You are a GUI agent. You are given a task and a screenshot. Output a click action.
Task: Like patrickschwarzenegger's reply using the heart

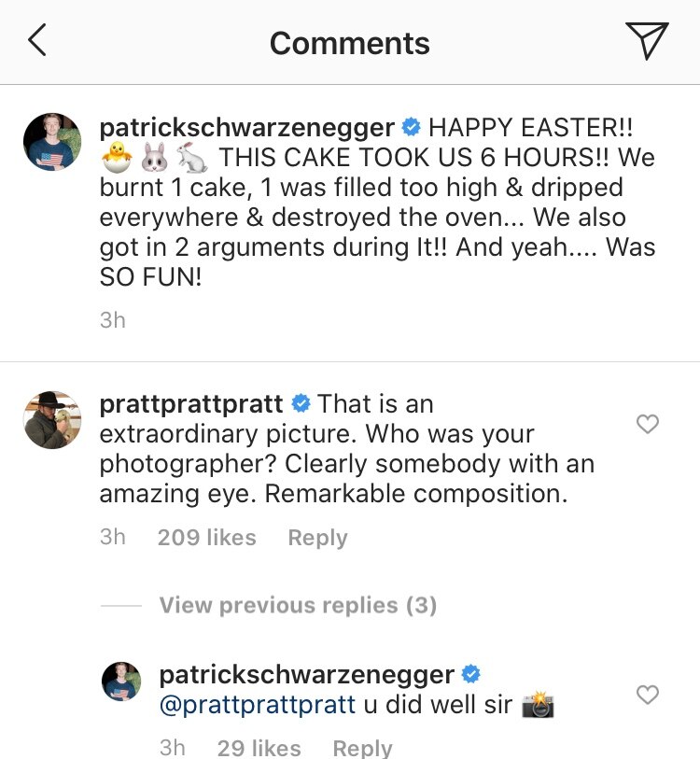[x=647, y=695]
